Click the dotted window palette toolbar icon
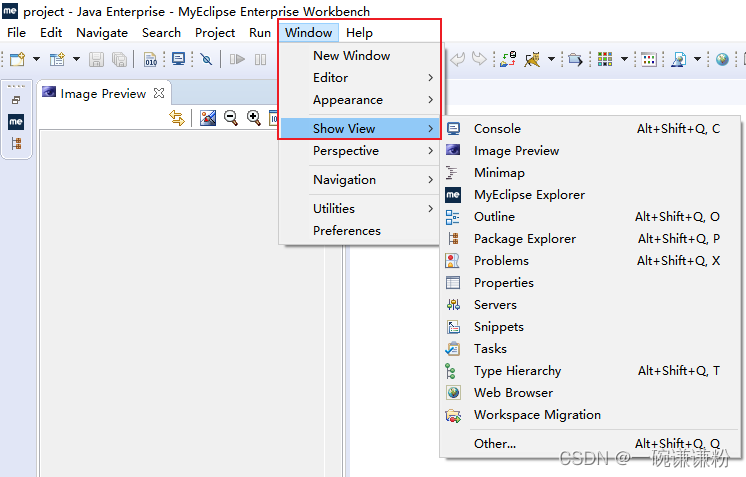This screenshot has width=746, height=477. click(649, 59)
